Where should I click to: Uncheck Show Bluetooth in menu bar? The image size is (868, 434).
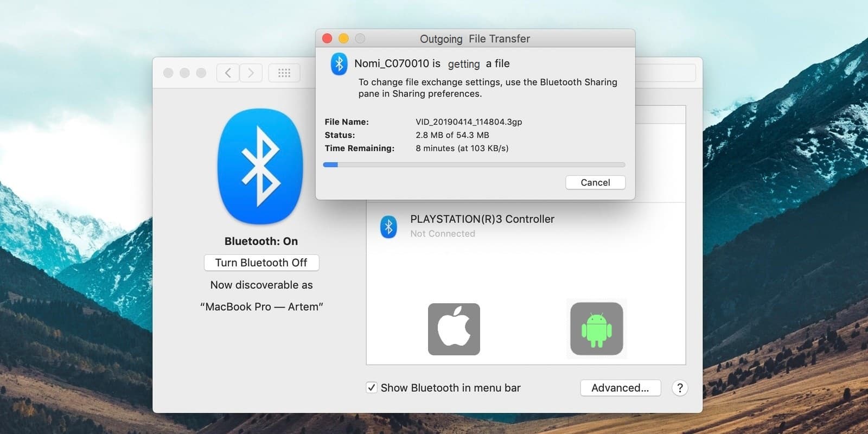372,387
